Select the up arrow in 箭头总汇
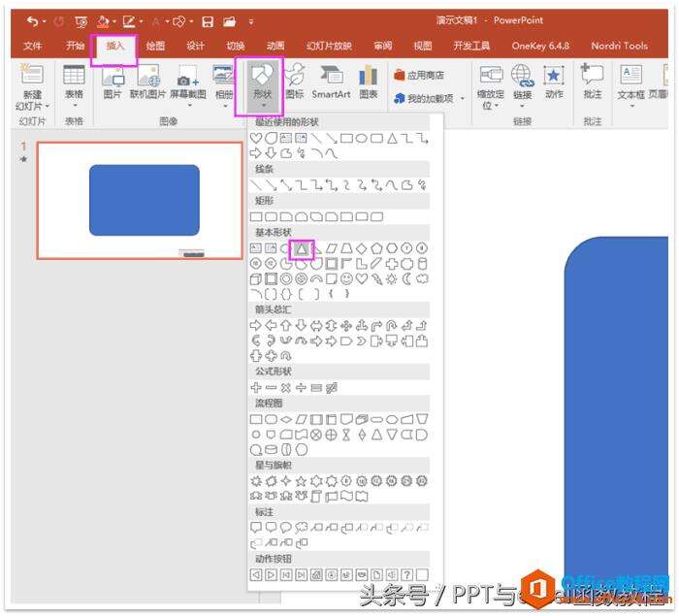Viewport: 679px width, 616px height. click(x=286, y=325)
